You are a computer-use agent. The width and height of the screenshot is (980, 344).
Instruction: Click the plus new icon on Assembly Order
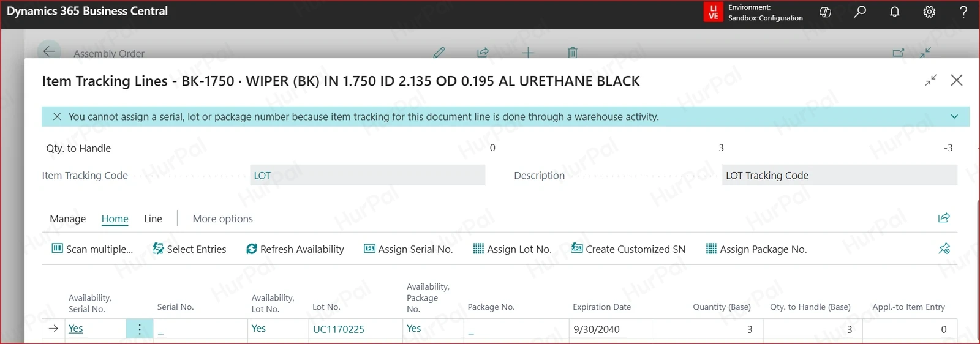[528, 53]
